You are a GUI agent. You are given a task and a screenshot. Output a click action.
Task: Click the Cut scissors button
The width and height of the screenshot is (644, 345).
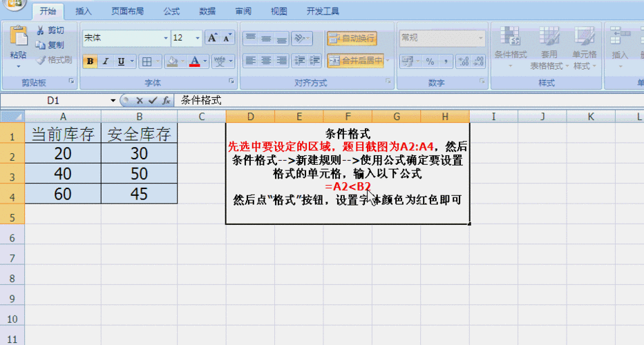[x=50, y=30]
